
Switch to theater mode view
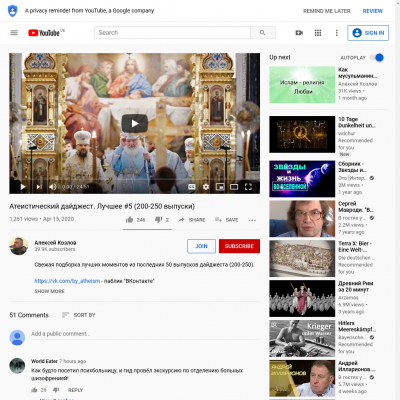click(234, 187)
